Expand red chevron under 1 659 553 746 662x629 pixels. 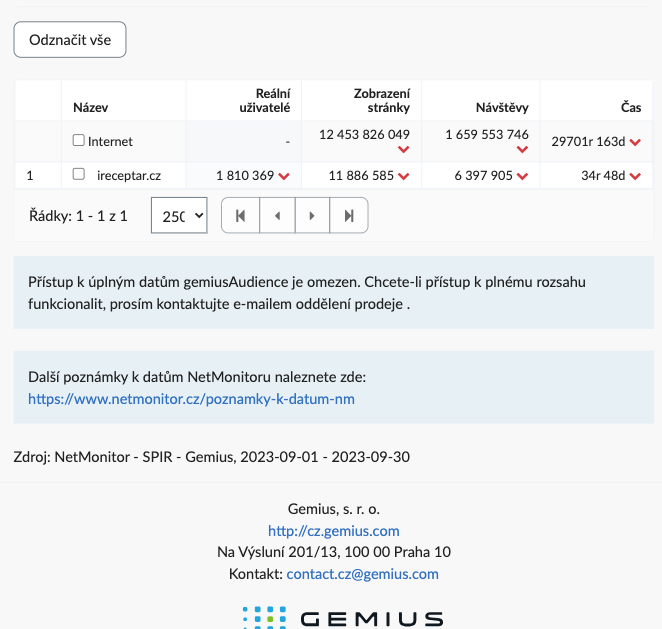(522, 149)
